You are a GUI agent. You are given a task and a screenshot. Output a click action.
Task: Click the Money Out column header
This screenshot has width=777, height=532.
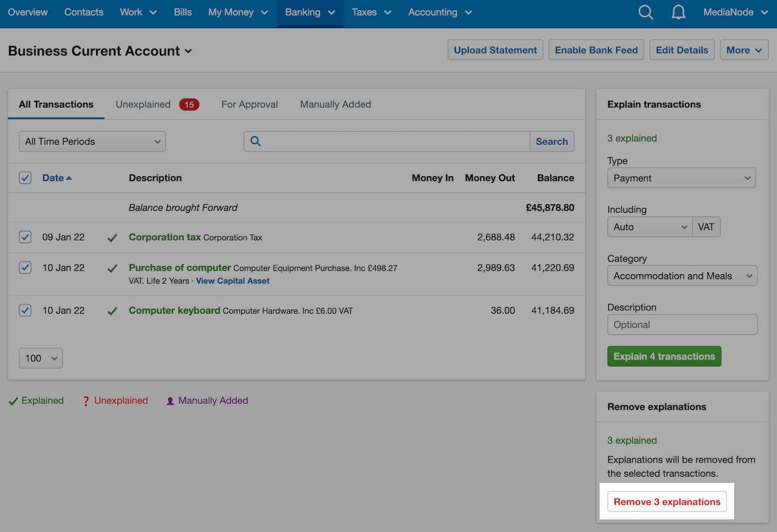[x=490, y=178]
